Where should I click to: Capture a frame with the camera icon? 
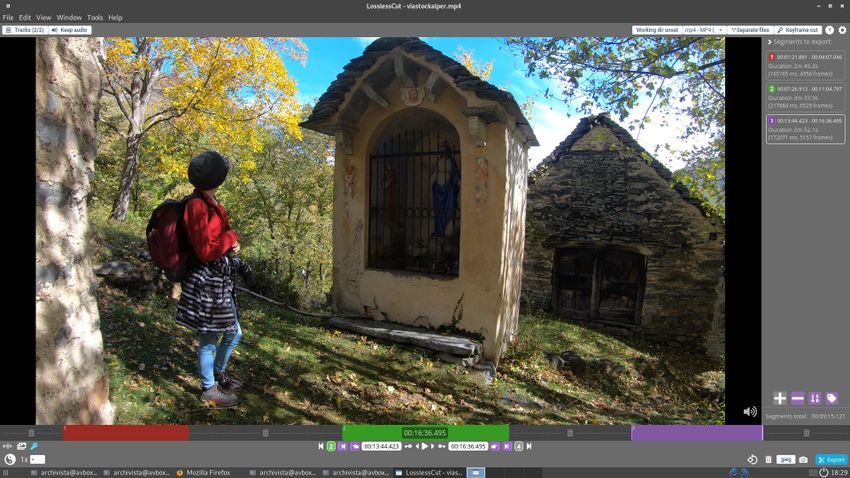803,459
